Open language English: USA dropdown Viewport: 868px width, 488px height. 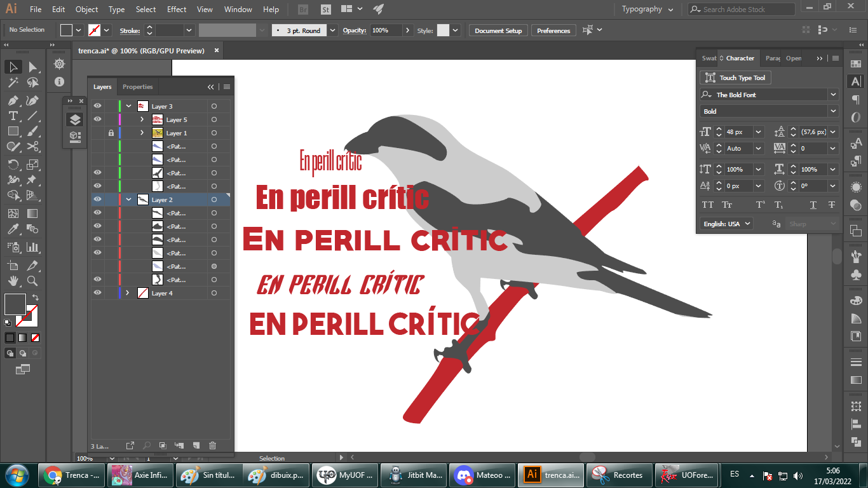[x=727, y=224]
